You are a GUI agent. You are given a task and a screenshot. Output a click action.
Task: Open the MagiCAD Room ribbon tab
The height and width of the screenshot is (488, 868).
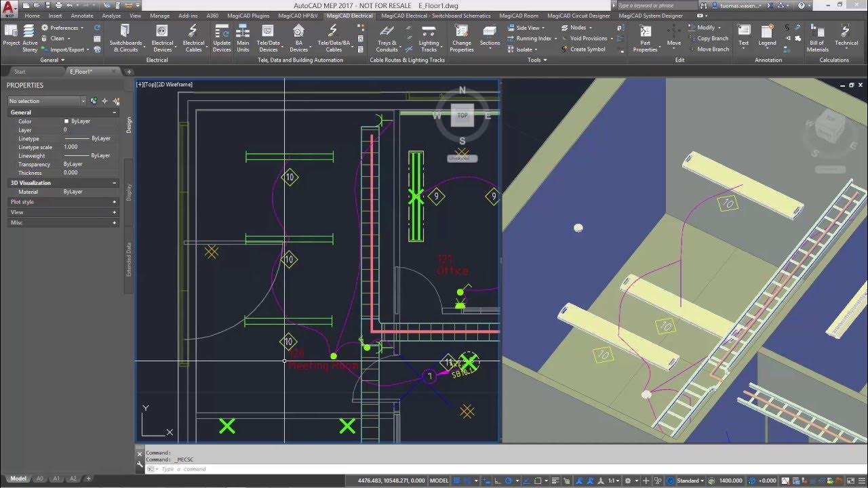(519, 16)
